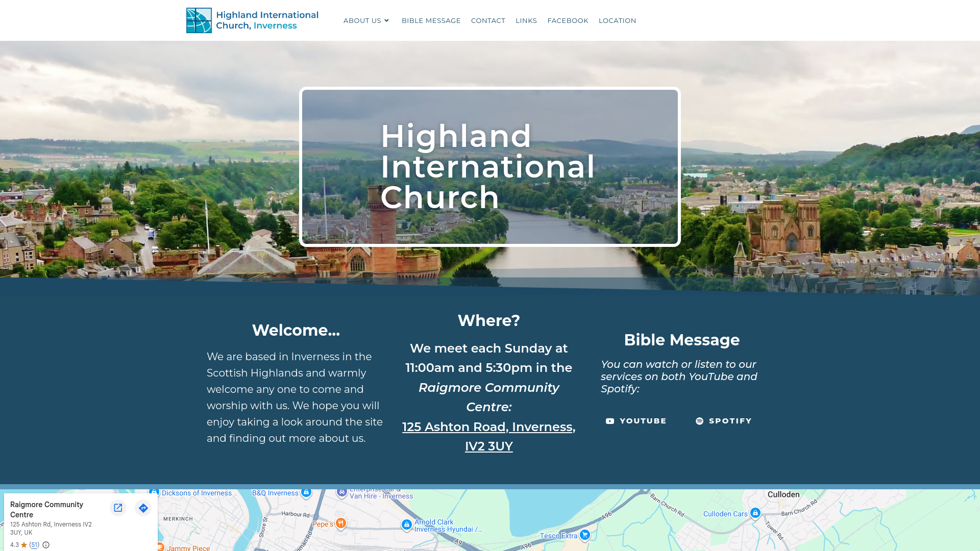Click the Culloden place label on map
Screen dimensions: 980x551
[x=783, y=494]
